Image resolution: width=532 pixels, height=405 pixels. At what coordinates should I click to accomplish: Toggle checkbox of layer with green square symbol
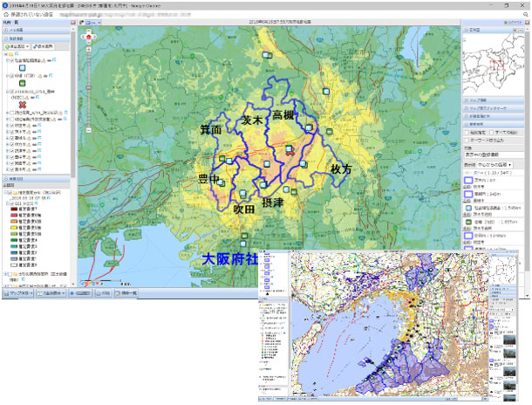click(12, 76)
